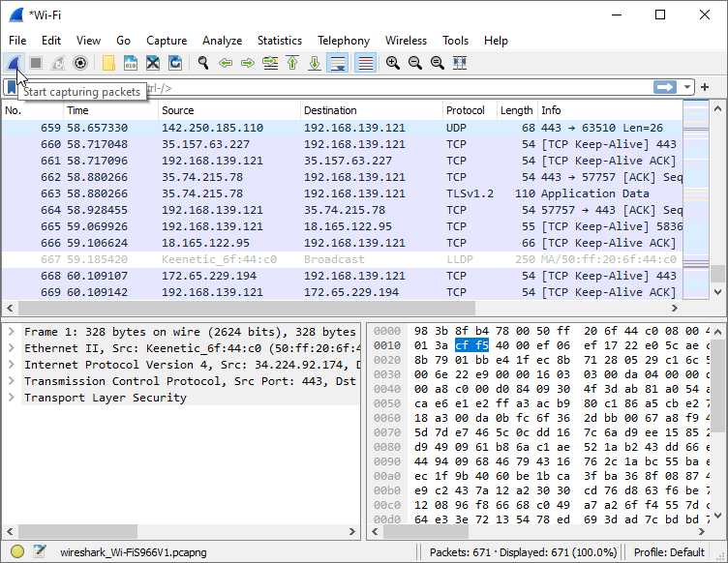
Task: Click the Find packet magnifier icon
Action: pos(203,63)
